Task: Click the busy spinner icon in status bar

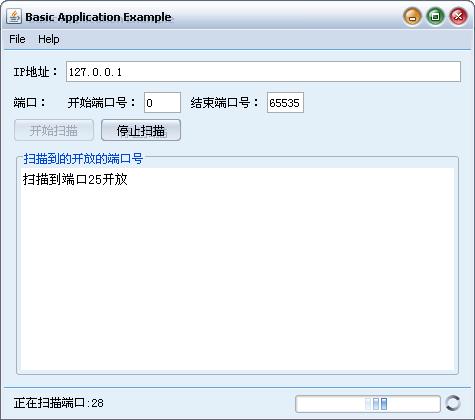Action: pos(453,403)
